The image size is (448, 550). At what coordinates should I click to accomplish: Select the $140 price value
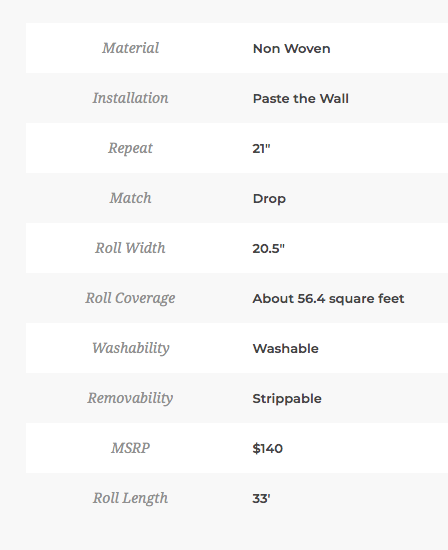pos(268,448)
